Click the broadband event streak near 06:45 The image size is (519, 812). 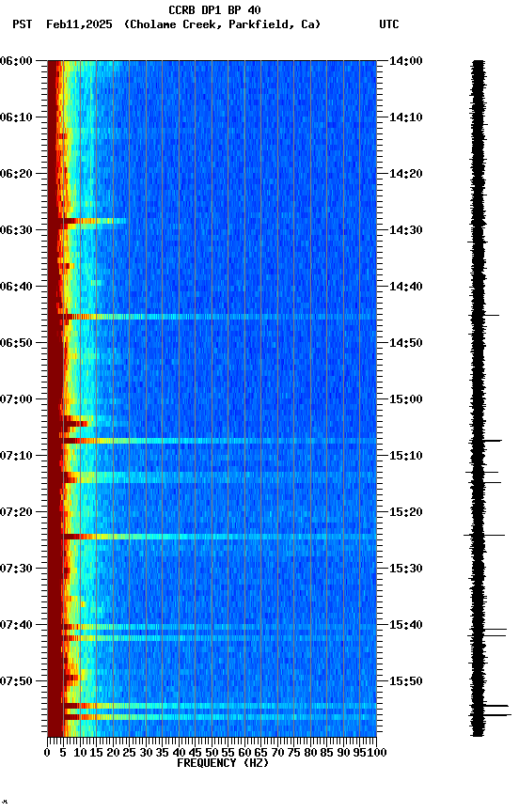[x=220, y=317]
